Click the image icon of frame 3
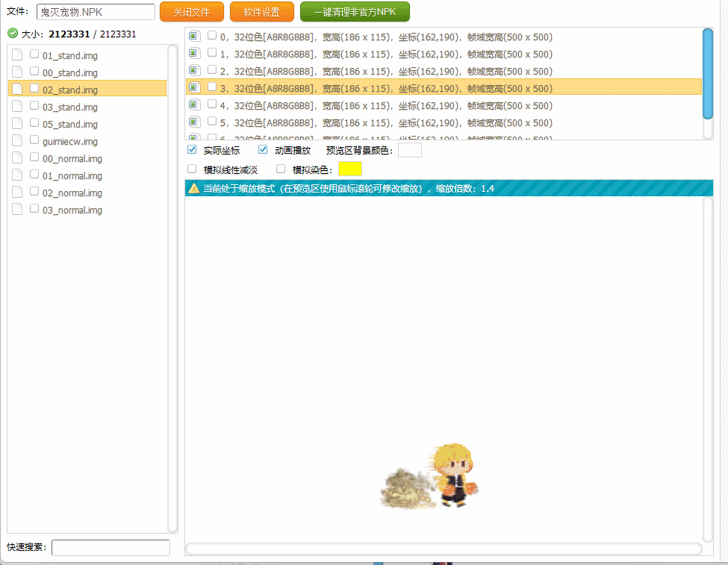 [195, 87]
